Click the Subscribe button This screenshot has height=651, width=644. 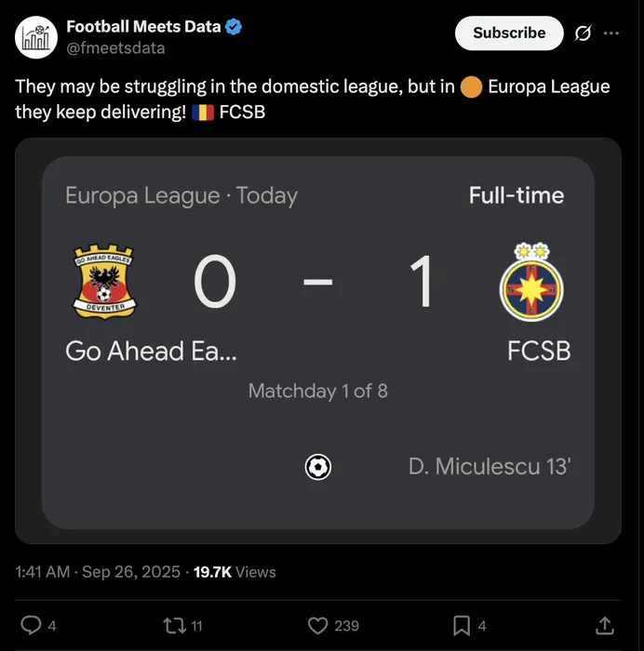click(509, 33)
